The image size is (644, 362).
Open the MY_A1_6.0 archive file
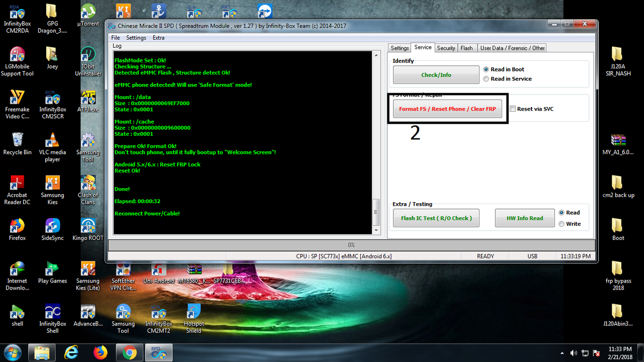[x=618, y=145]
